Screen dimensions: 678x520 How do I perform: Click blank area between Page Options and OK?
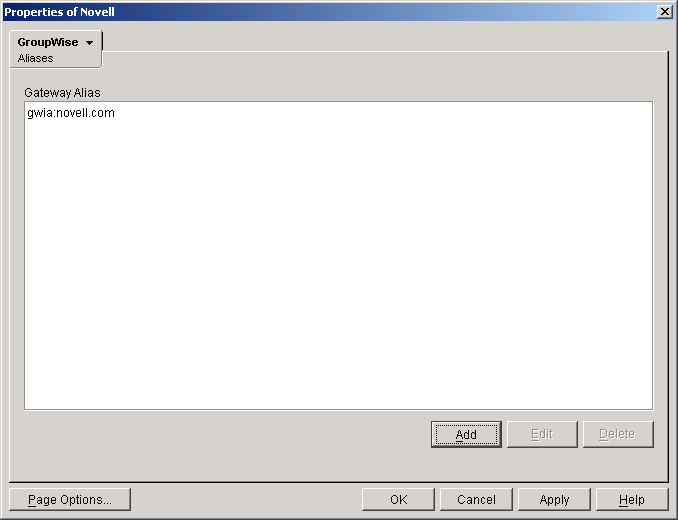click(x=246, y=500)
